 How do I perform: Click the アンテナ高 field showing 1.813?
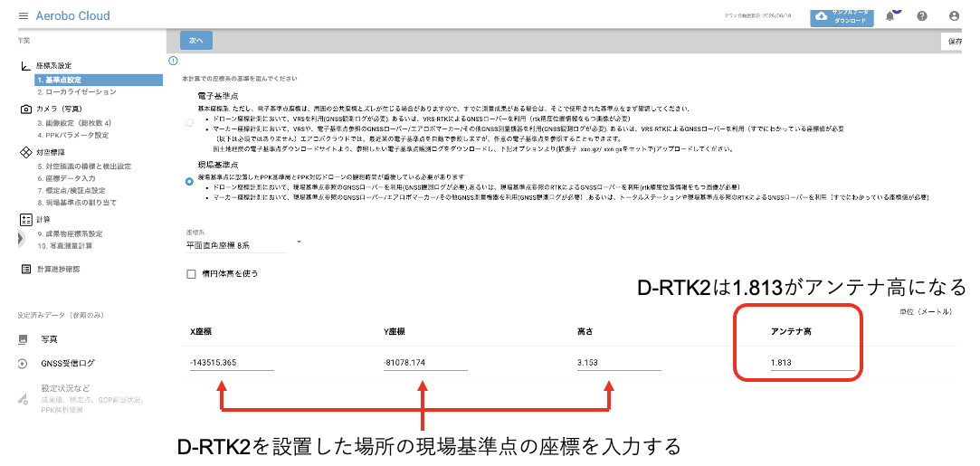pyautogui.click(x=813, y=362)
